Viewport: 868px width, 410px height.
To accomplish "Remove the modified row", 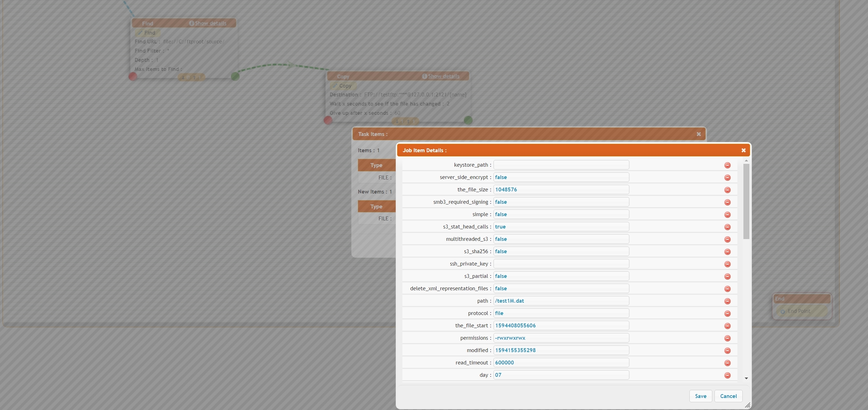I will (727, 351).
